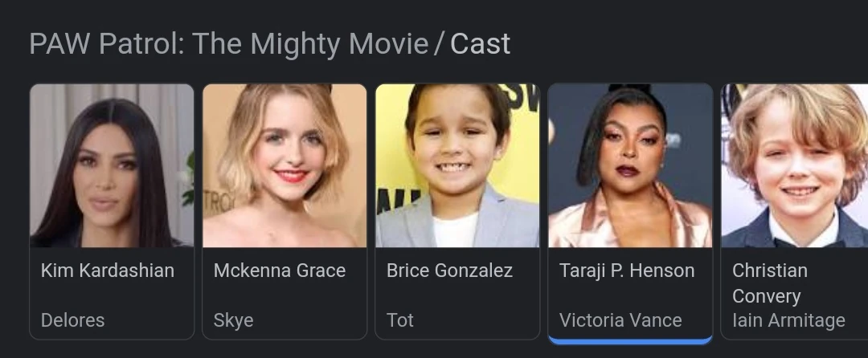The width and height of the screenshot is (868, 358).
Task: Open the photo above the Christian Convery caption
Action: (794, 165)
